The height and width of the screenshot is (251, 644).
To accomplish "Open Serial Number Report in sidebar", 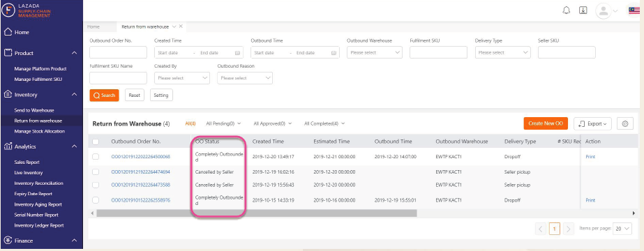I will pos(36,215).
